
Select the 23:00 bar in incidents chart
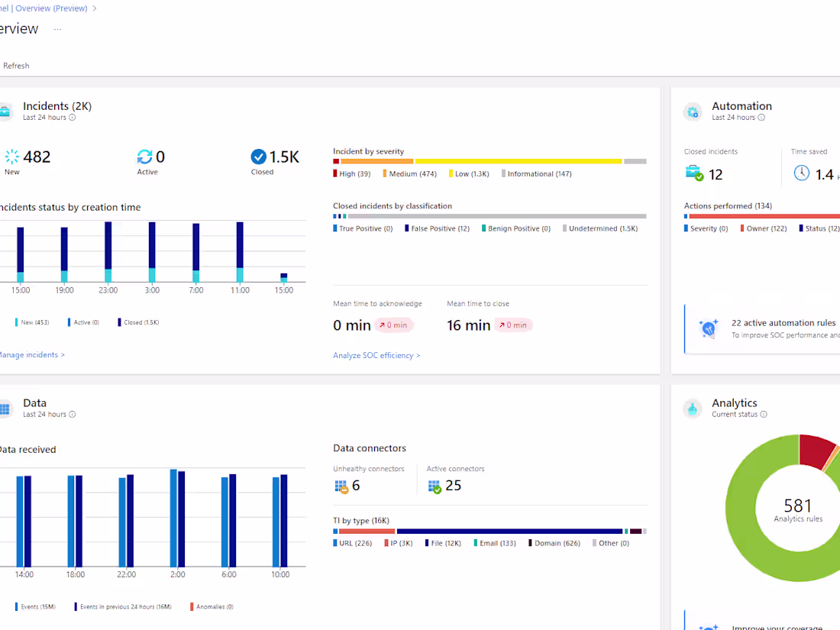click(x=108, y=252)
